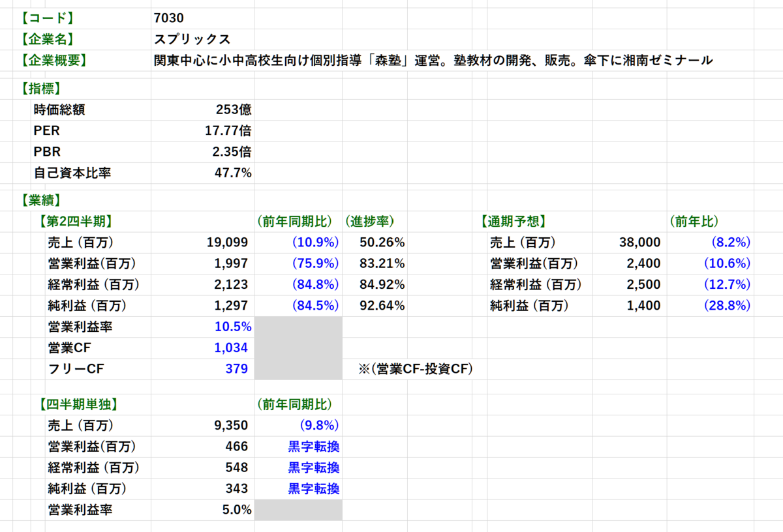
Task: Select the 47.7% equity ratio value
Action: point(233,173)
